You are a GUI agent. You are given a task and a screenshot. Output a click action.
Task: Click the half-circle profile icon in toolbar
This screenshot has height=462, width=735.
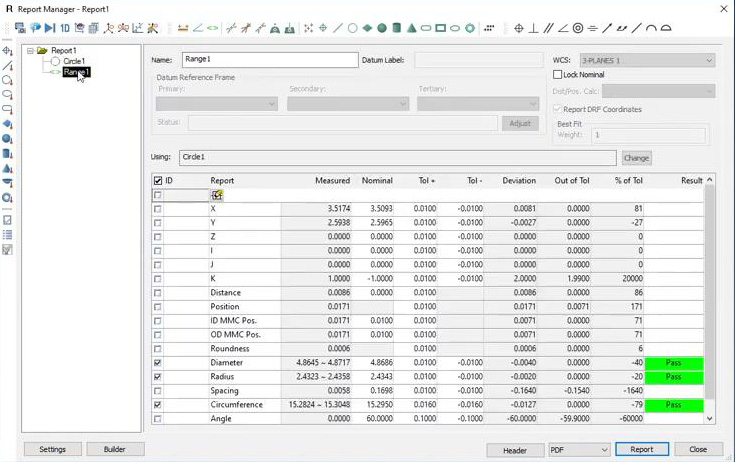pos(666,28)
